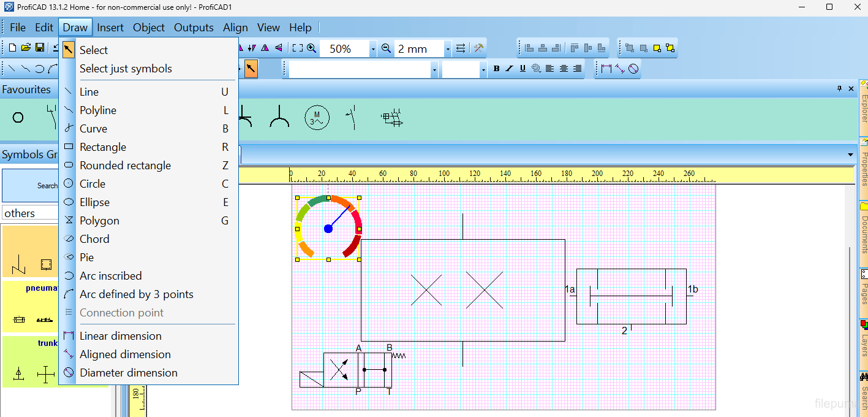Toggle Italic text formatting
The width and height of the screenshot is (868, 417).
coord(509,69)
